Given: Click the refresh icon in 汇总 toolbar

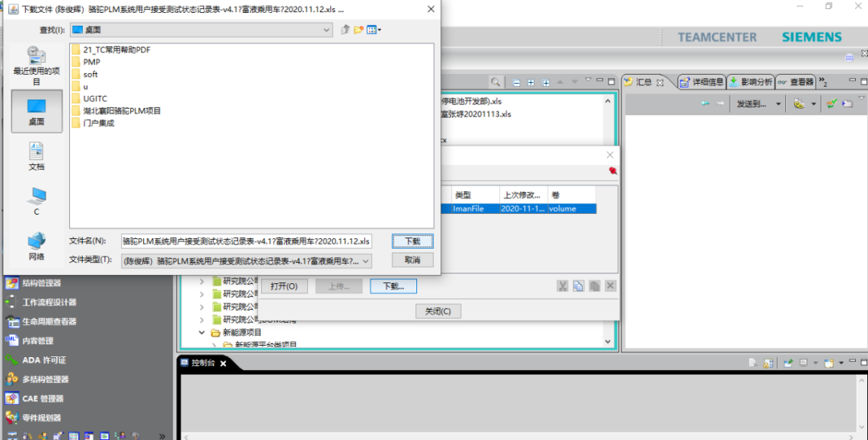Looking at the screenshot, I should click(x=832, y=104).
